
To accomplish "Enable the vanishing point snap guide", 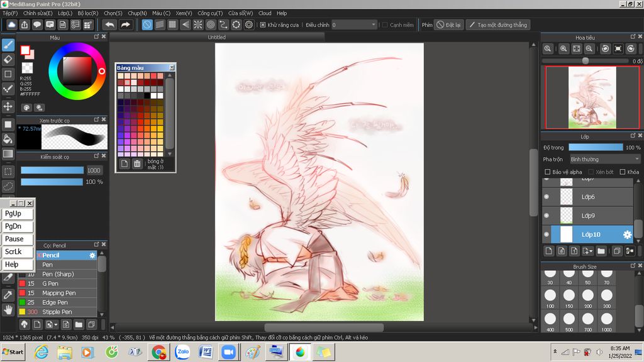I will click(186, 25).
